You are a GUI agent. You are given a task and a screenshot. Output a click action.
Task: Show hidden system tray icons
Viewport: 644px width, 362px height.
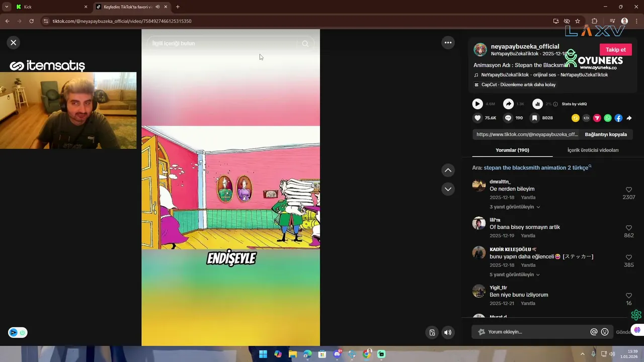[x=583, y=354]
